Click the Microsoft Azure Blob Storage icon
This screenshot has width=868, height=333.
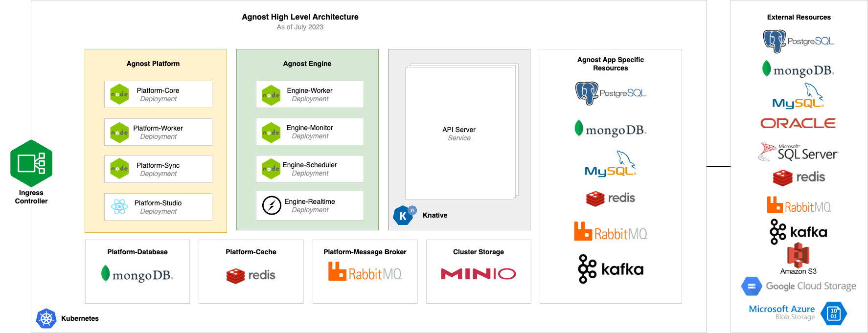pyautogui.click(x=834, y=313)
